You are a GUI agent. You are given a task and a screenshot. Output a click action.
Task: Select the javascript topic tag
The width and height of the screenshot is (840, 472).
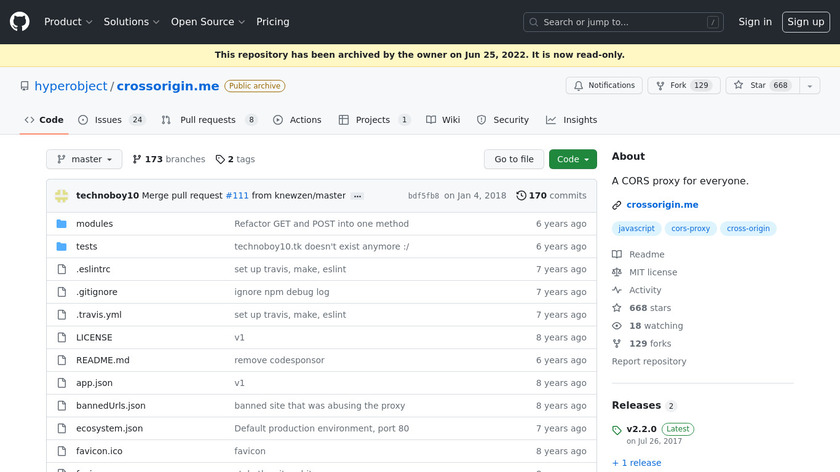pos(636,229)
